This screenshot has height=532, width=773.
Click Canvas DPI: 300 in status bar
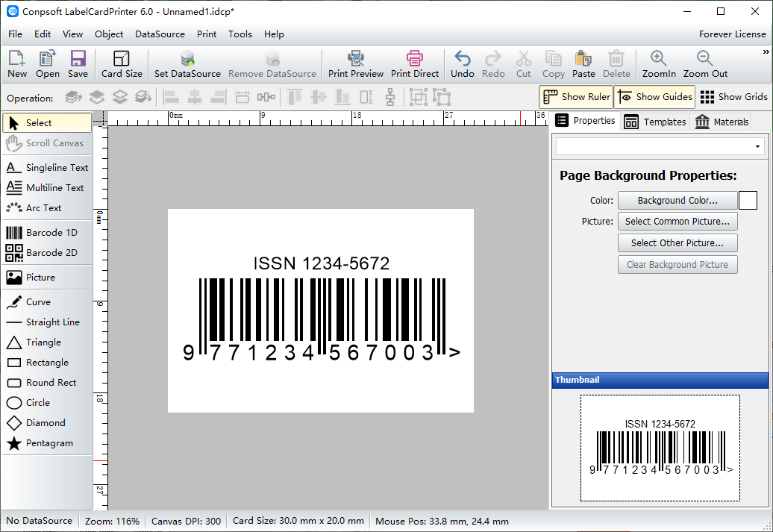click(186, 521)
